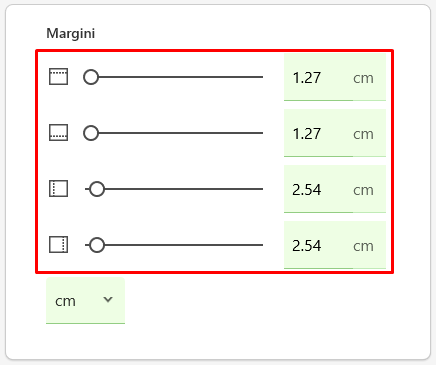Click the left margin slider handle
This screenshot has height=365, width=436.
97,189
